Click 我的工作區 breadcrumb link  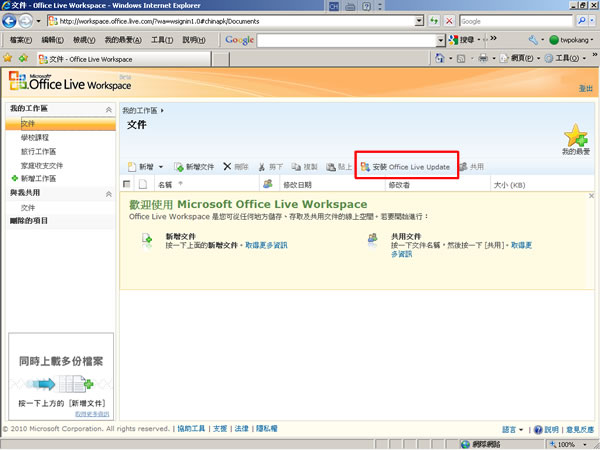tap(140, 111)
